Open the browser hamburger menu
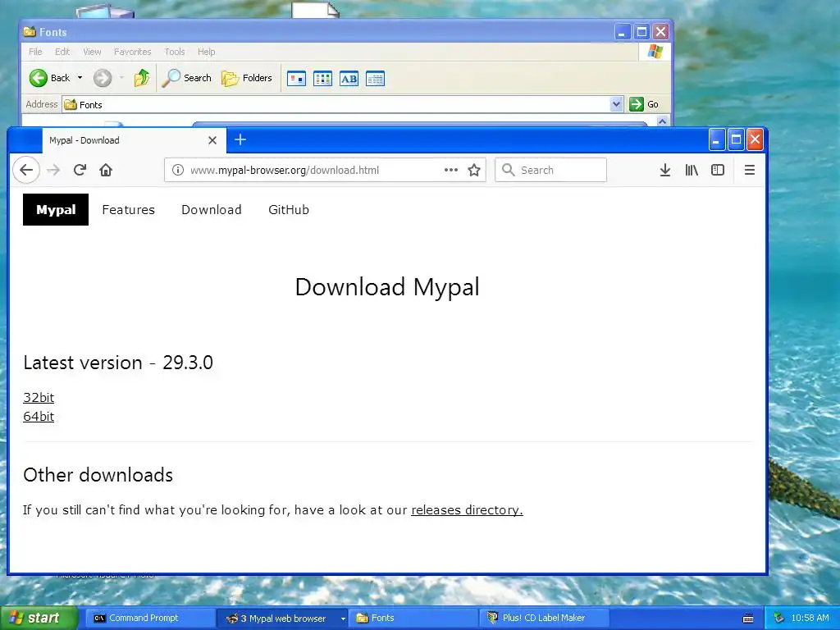Screen dimensions: 840x630 (750, 171)
